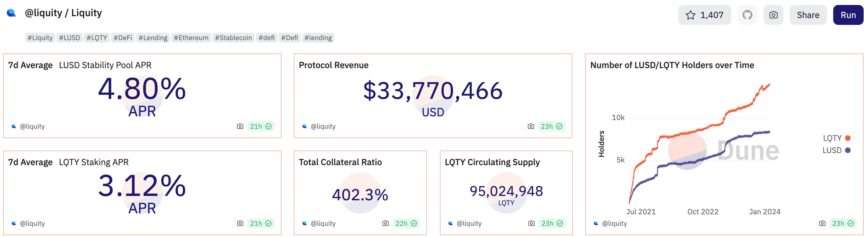Open the Protocol Revenue title
Screen dimensions: 868x237
coord(334,65)
